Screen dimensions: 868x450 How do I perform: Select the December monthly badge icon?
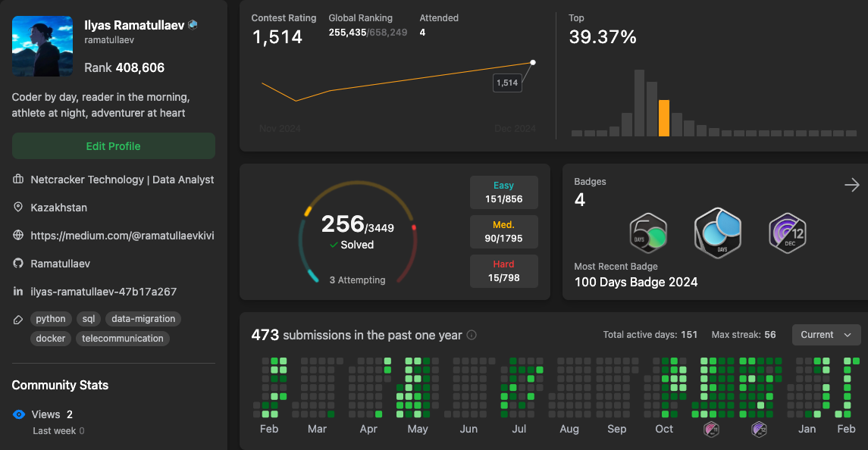(788, 233)
